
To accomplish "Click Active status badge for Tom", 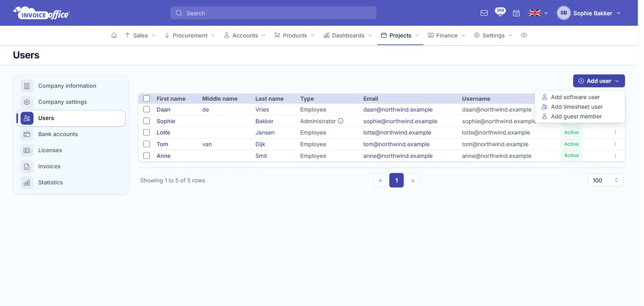I will pyautogui.click(x=571, y=144).
